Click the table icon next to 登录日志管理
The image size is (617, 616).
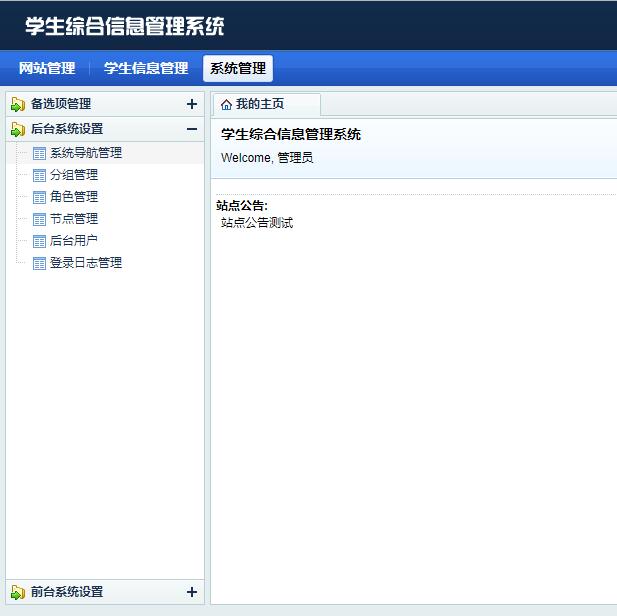39,263
